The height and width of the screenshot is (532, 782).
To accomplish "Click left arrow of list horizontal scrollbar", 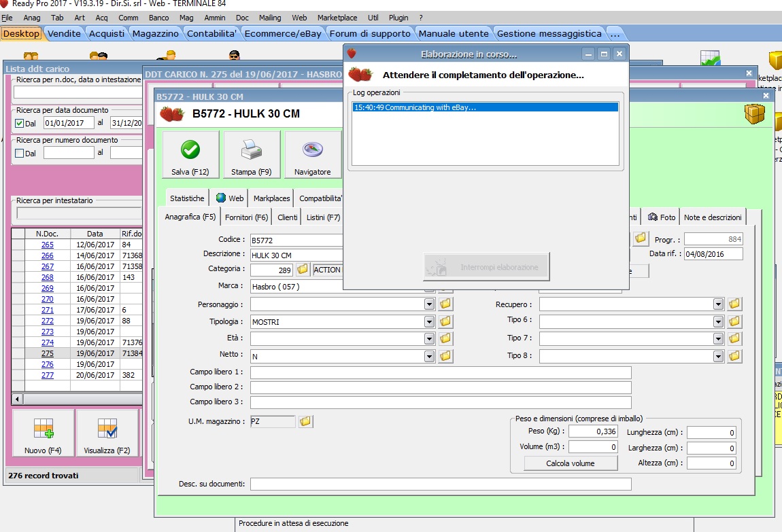I will (17, 399).
